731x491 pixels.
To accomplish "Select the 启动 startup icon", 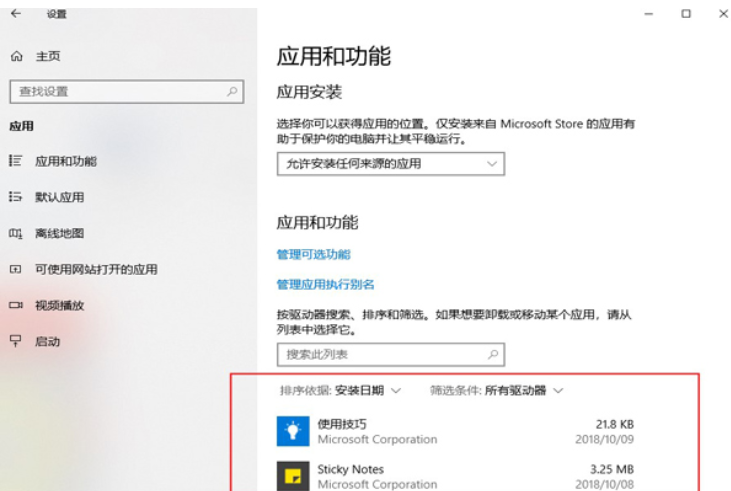I will coord(15,341).
